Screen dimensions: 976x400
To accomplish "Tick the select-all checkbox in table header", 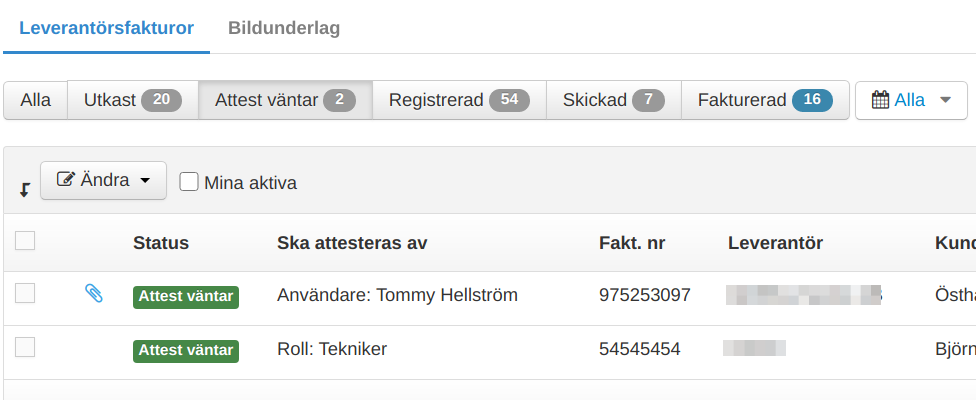I will (25, 241).
